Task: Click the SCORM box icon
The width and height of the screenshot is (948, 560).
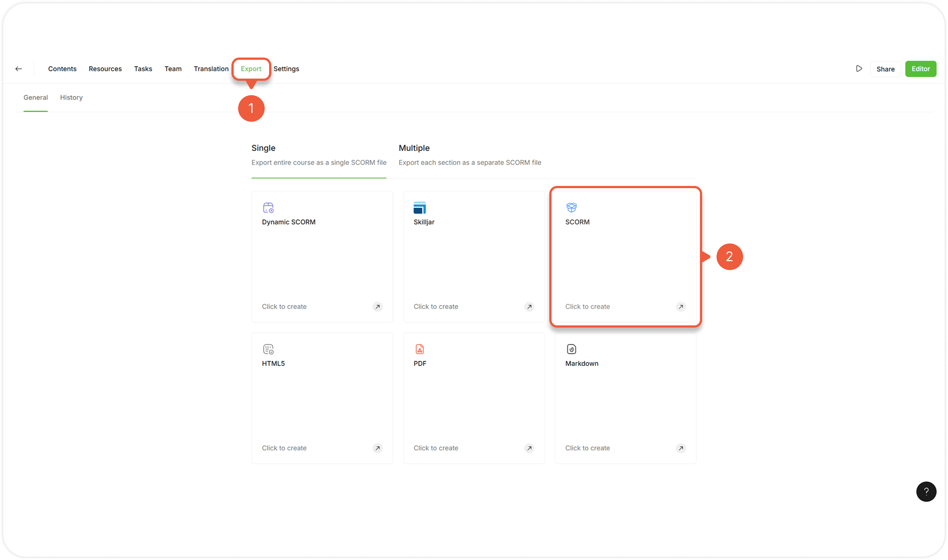Action: click(571, 207)
